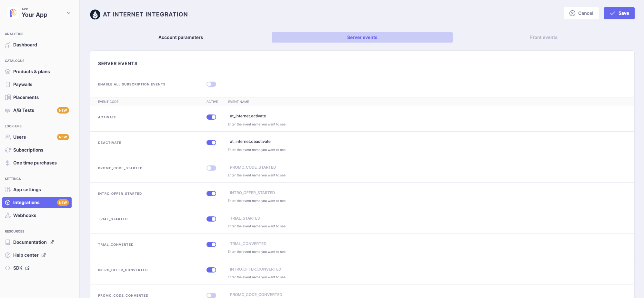Click the One time purchases label

point(35,163)
